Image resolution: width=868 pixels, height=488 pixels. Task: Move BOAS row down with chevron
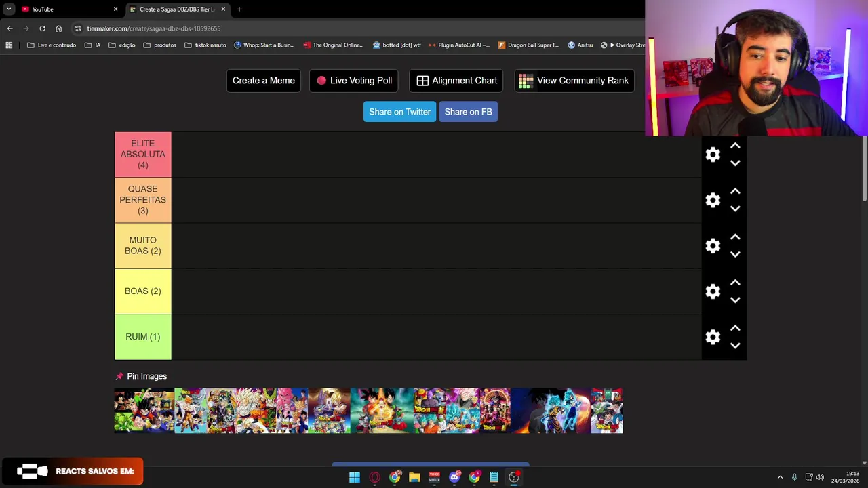[x=735, y=300]
